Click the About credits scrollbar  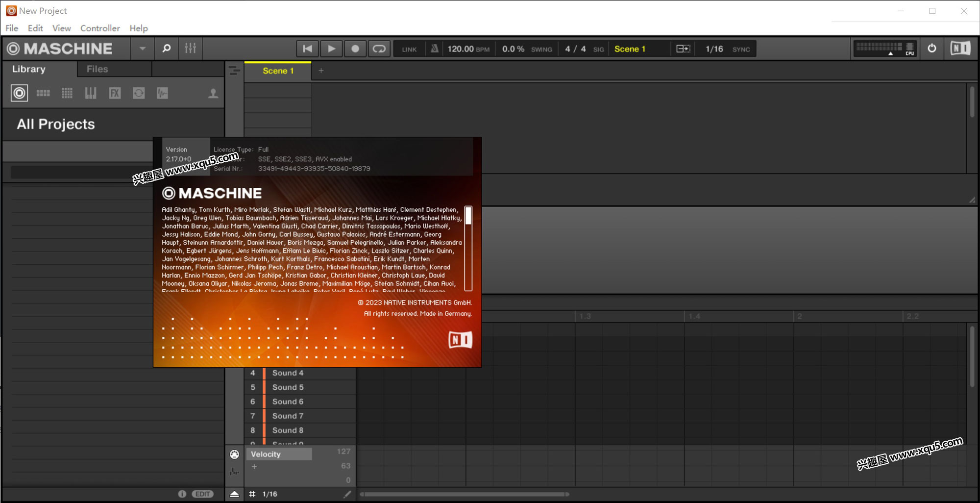point(468,249)
